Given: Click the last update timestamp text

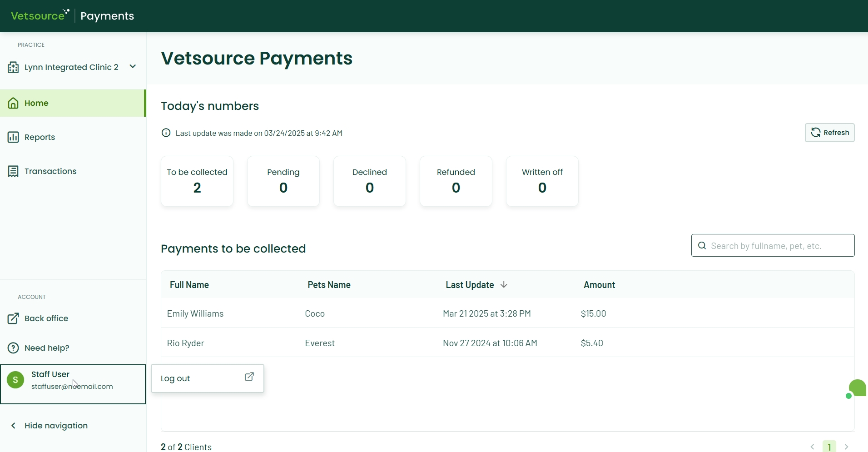Looking at the screenshot, I should [x=259, y=133].
